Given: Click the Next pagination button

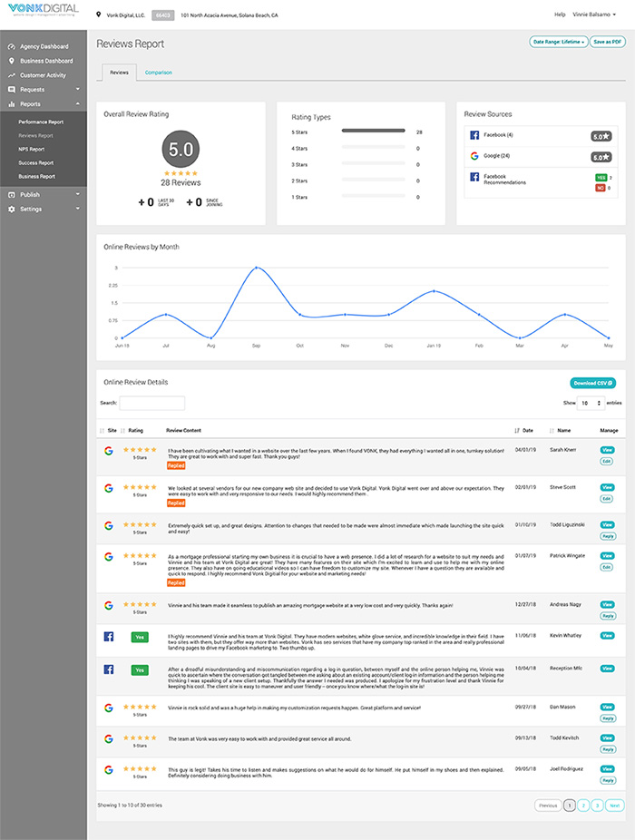Looking at the screenshot, I should pyautogui.click(x=615, y=806).
